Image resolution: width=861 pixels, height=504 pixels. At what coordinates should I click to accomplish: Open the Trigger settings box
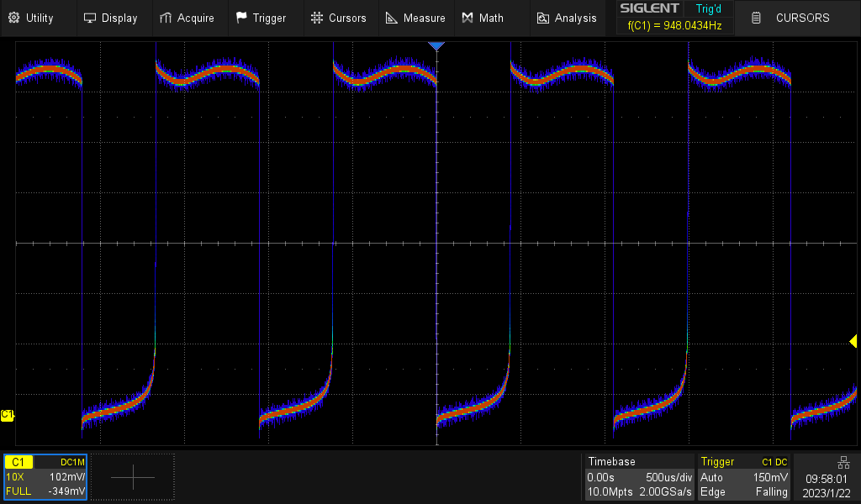coord(744,476)
